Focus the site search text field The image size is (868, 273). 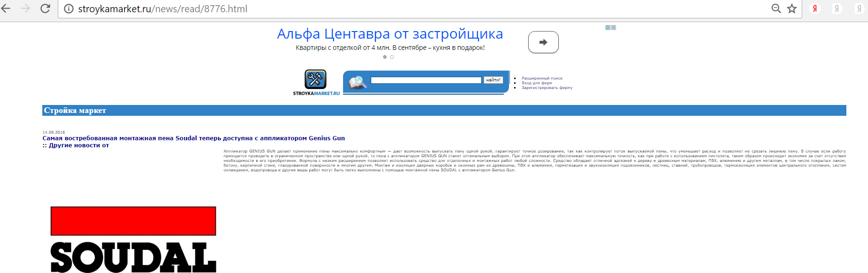(426, 80)
